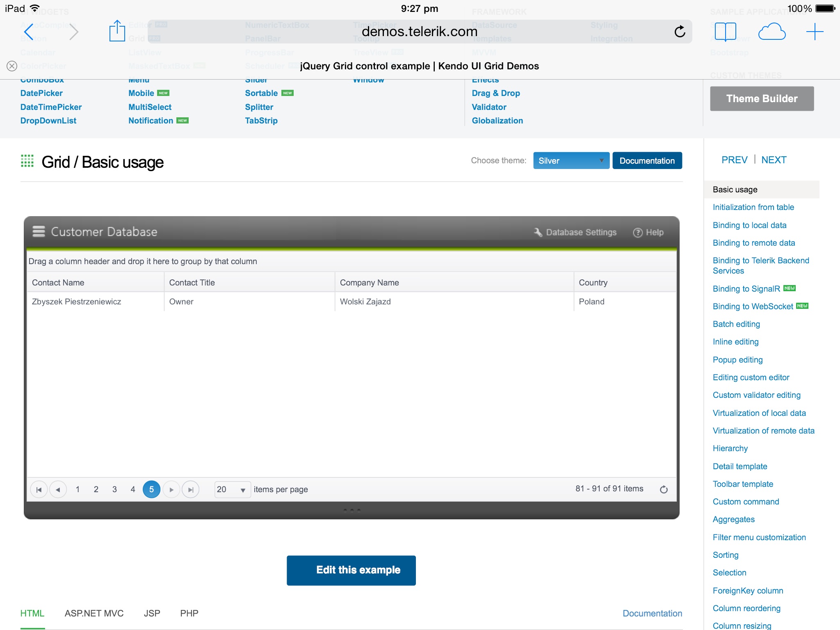Click the Customer Database menu icon
840x630 pixels.
click(39, 232)
